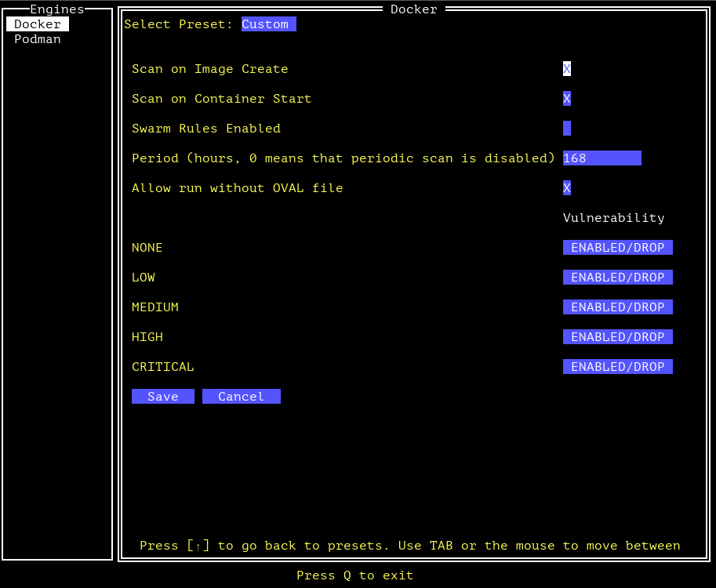Screen dimensions: 716x588
Task: Enable the Swarm Rules Enabled checkbox
Action: [567, 129]
